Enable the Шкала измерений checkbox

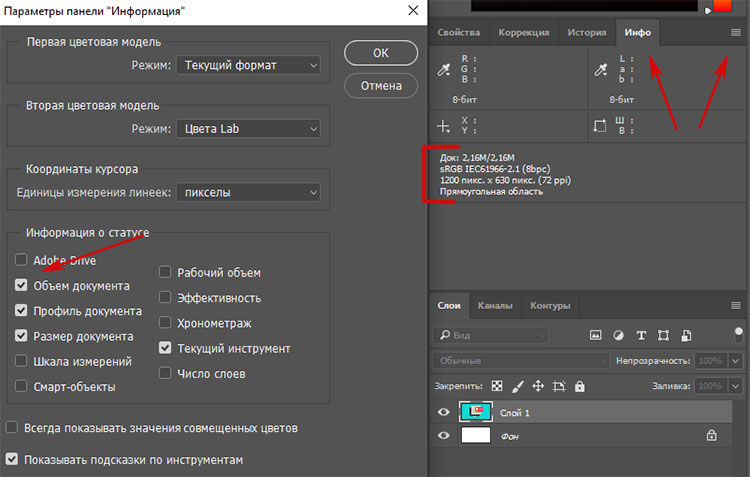pos(21,361)
